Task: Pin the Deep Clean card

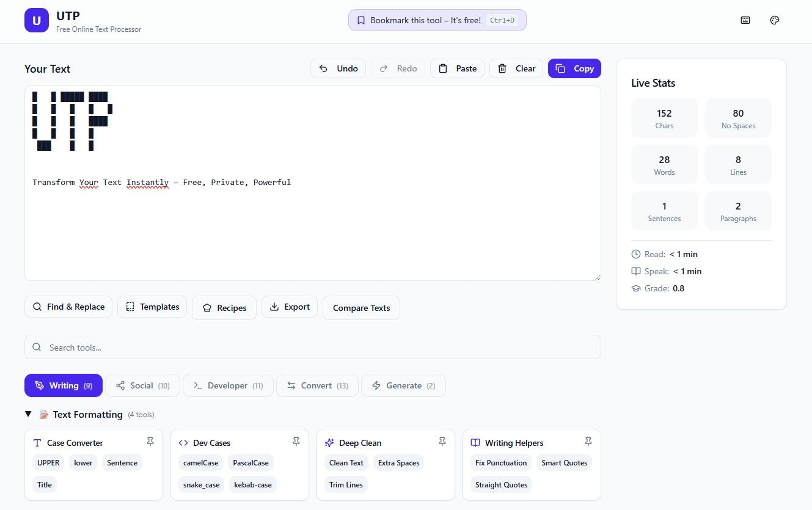Action: point(442,441)
